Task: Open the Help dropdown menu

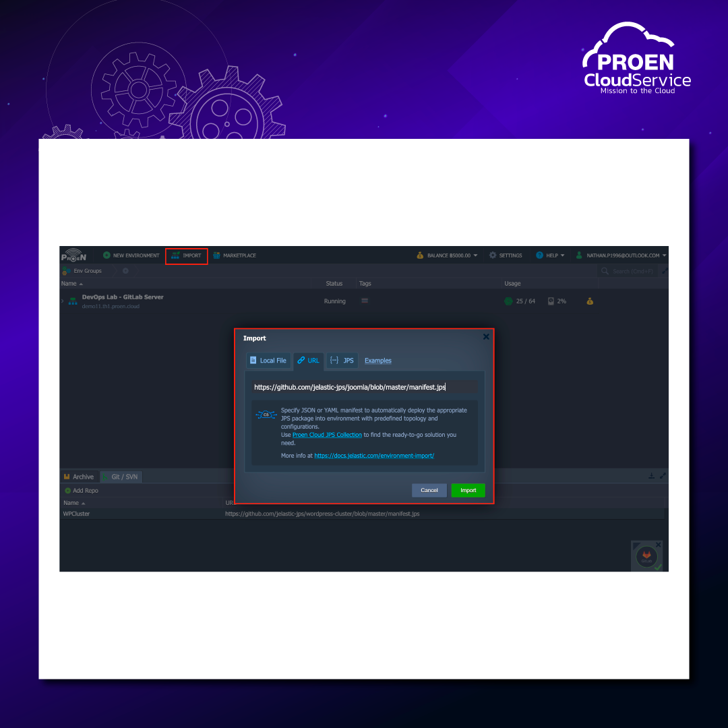Action: click(550, 255)
